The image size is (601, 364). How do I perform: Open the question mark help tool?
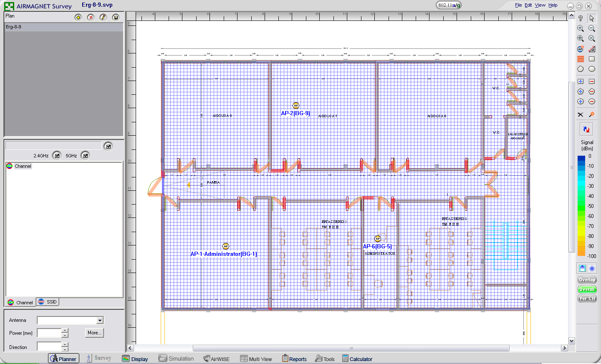581,18
